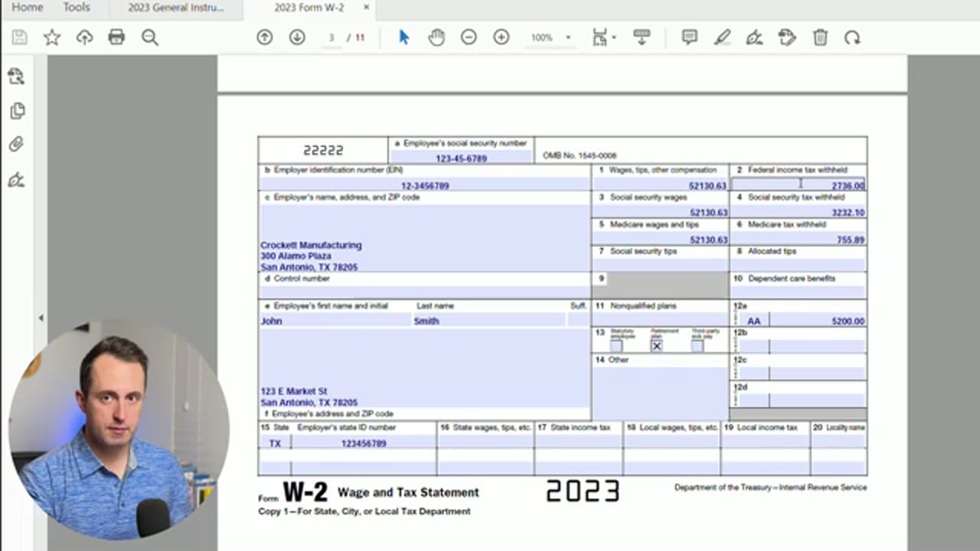
Task: Activate the selection arrow tool
Action: [404, 37]
